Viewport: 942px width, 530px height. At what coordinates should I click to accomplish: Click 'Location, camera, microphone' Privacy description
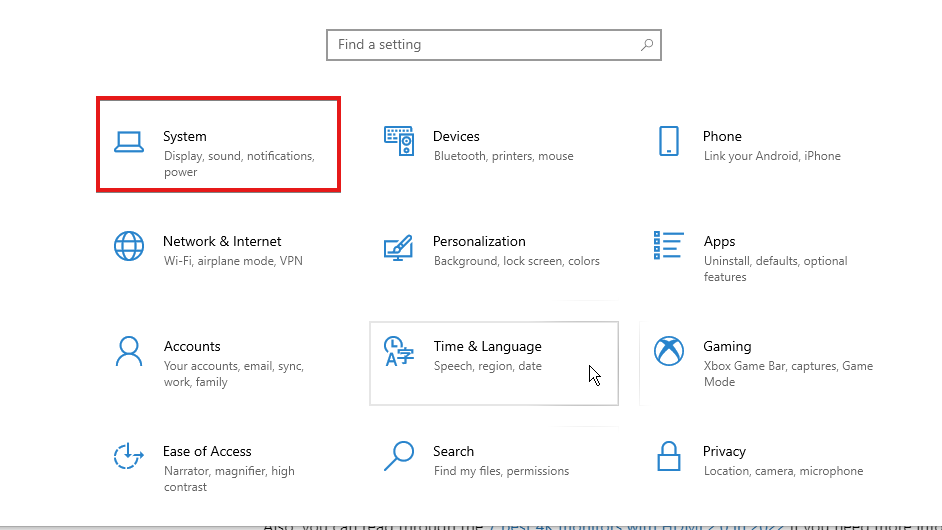(783, 471)
